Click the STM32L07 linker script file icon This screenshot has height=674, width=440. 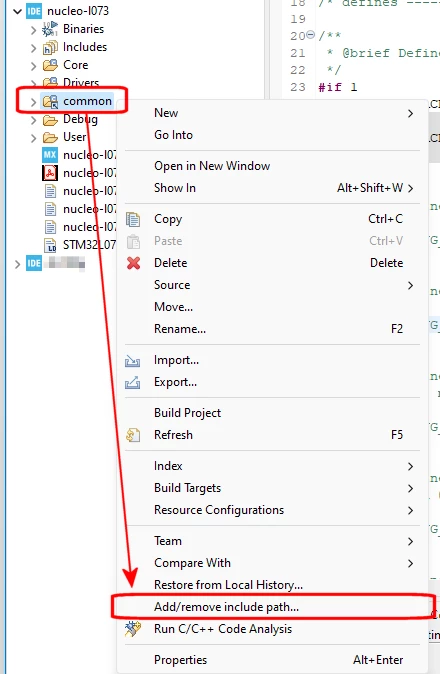(x=50, y=245)
